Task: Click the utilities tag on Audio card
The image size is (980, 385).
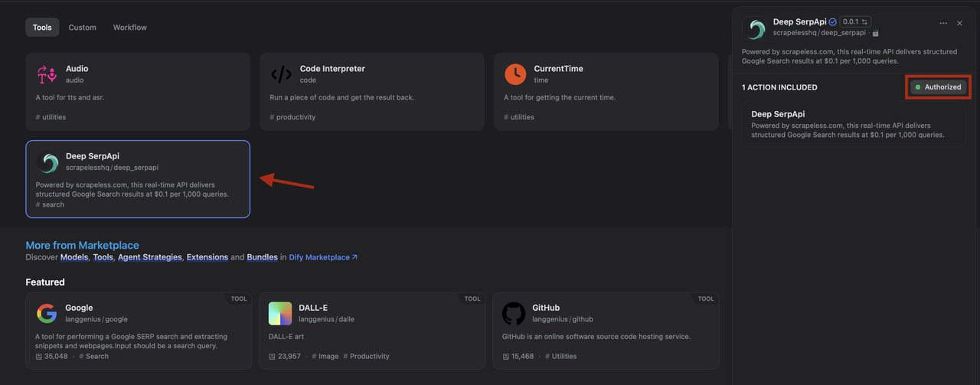Action: 51,117
